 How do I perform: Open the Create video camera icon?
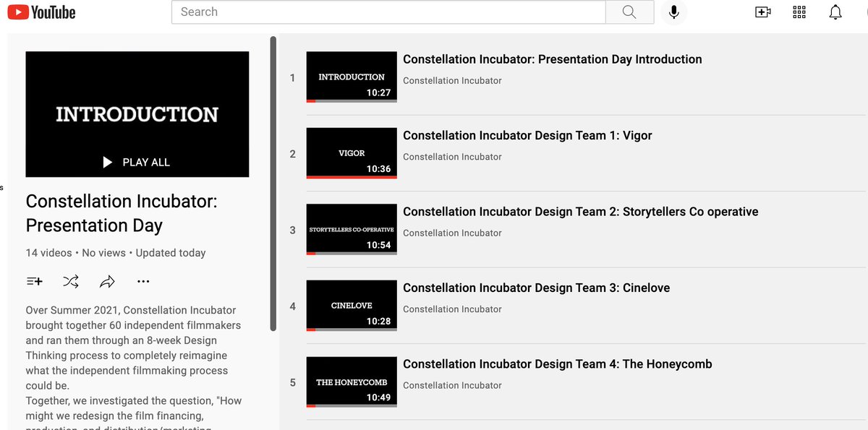tap(762, 12)
